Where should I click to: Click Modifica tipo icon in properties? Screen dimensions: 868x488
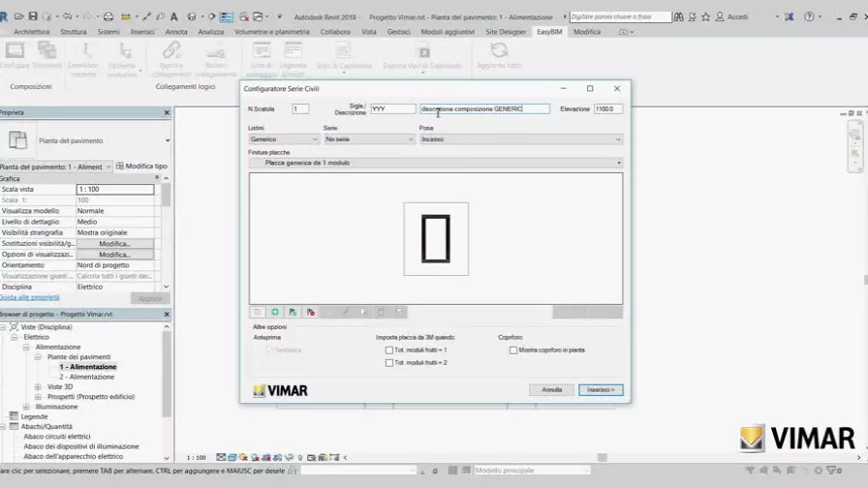(x=119, y=166)
